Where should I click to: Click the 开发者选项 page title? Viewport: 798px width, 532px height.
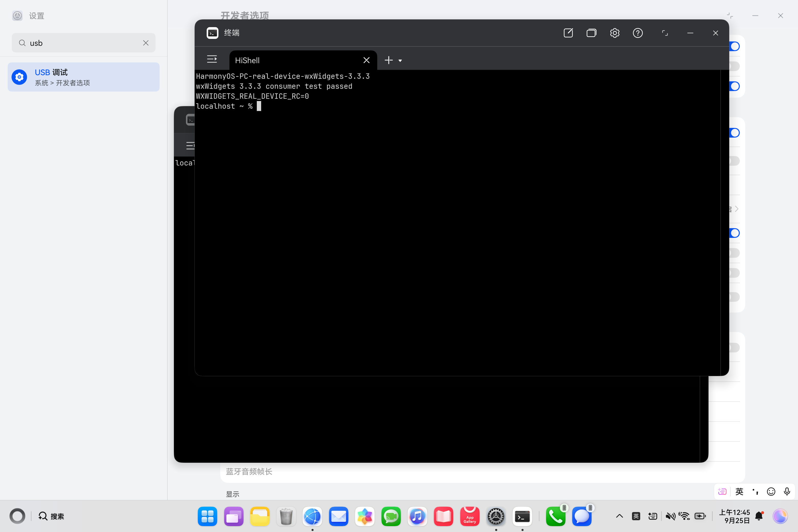(x=245, y=16)
